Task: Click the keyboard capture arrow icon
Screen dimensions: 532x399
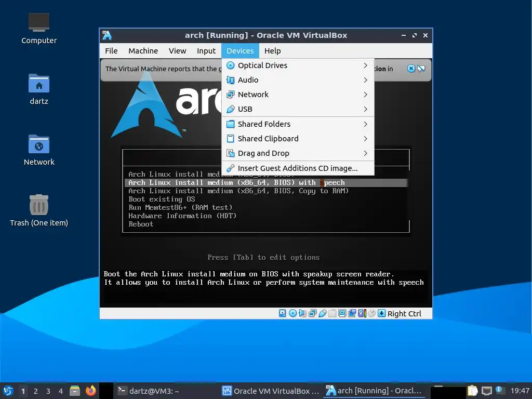Action: point(382,313)
